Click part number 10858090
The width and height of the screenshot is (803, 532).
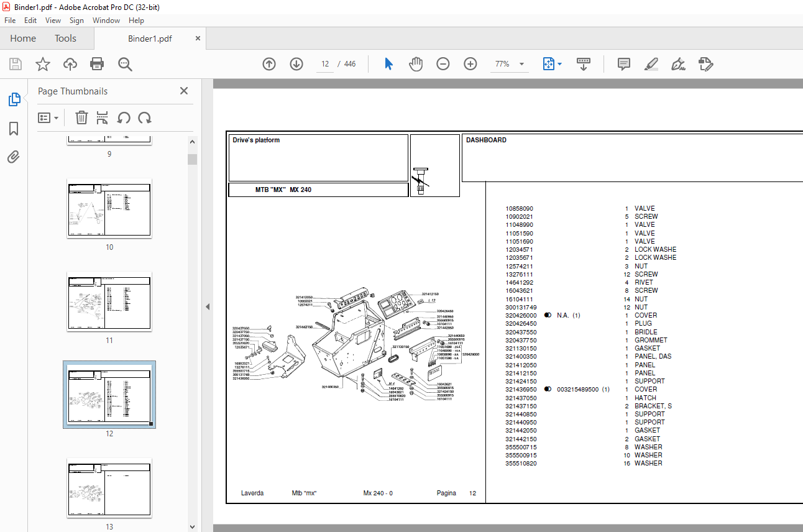pyautogui.click(x=519, y=209)
